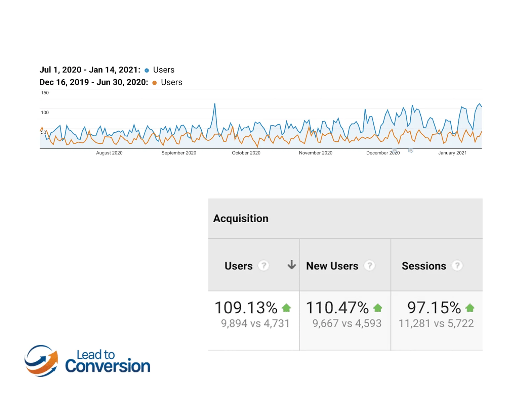Click the Lead to Conversion logo icon
The width and height of the screenshot is (532, 403).
[x=41, y=361]
